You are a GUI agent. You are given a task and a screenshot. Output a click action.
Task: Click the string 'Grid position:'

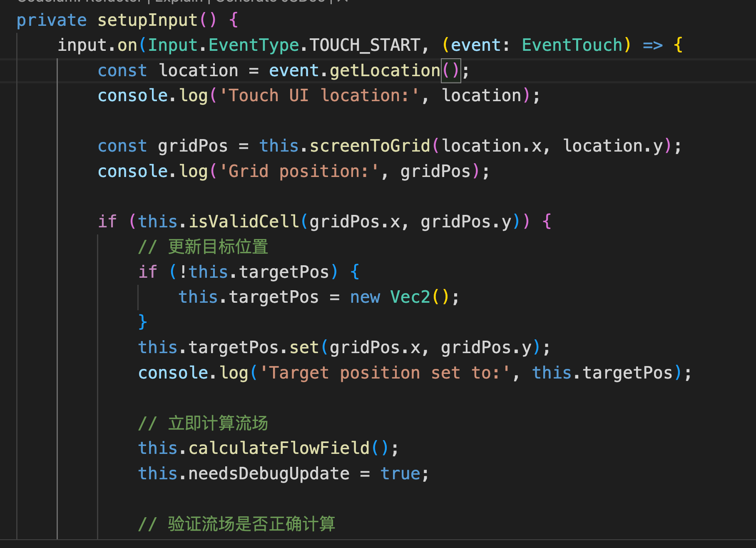299,171
